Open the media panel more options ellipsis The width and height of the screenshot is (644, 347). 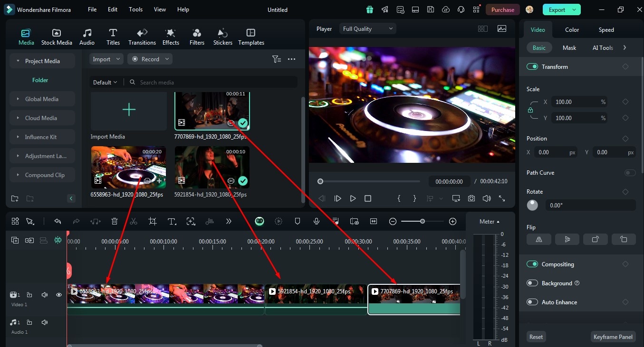(292, 59)
